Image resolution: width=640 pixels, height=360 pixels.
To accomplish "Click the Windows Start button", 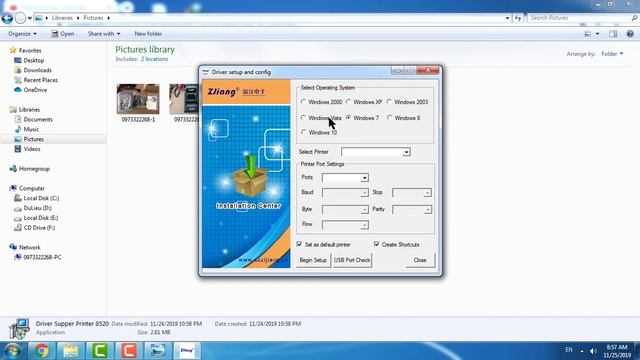I will [x=12, y=351].
